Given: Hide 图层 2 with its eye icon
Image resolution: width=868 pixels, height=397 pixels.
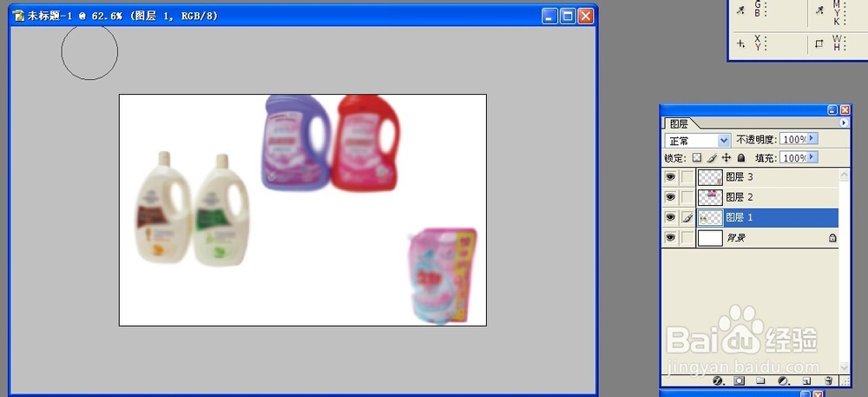Looking at the screenshot, I should 670,197.
